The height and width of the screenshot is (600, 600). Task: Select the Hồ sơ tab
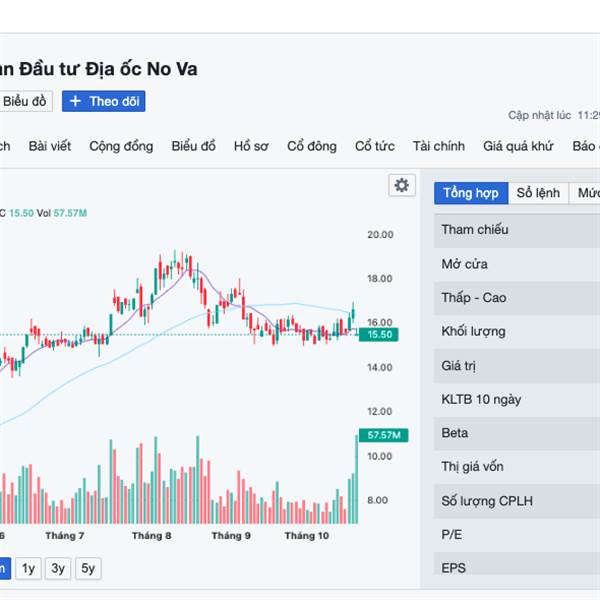pos(251,146)
